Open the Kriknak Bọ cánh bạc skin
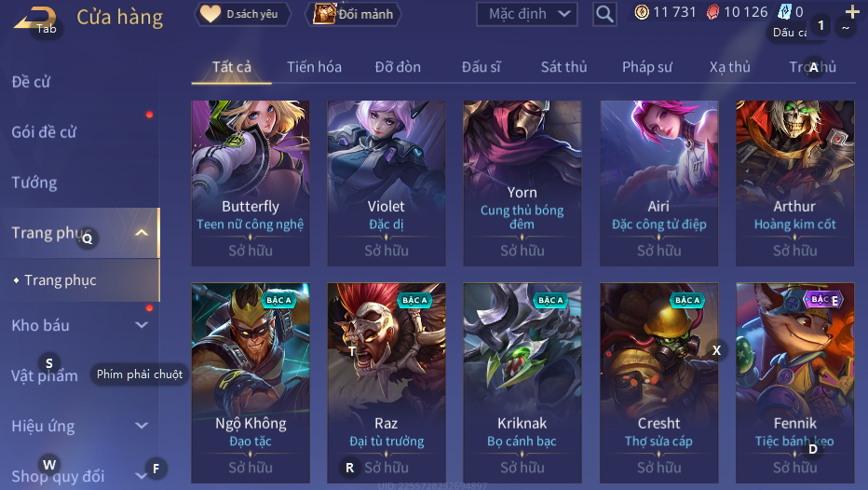The height and width of the screenshot is (490, 868). pyautogui.click(x=522, y=383)
